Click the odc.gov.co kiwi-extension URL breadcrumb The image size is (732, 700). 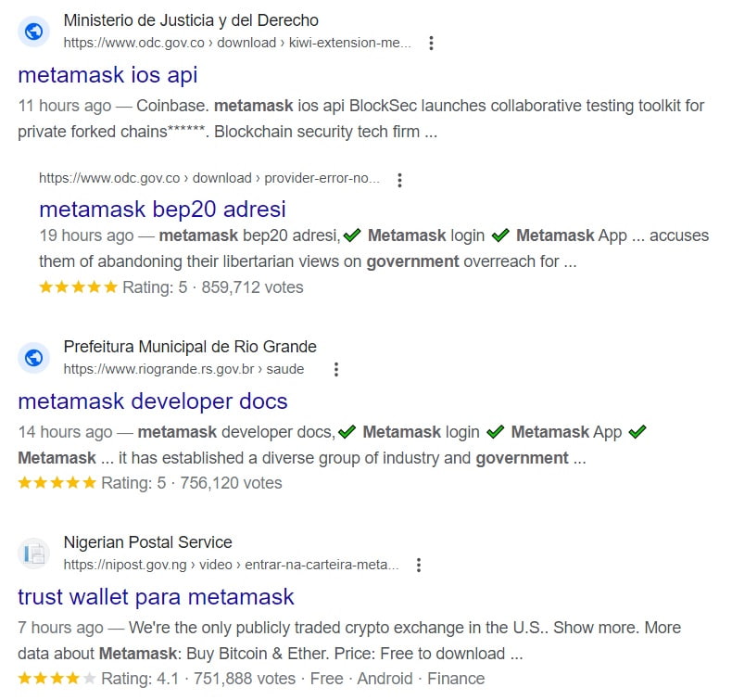(237, 43)
